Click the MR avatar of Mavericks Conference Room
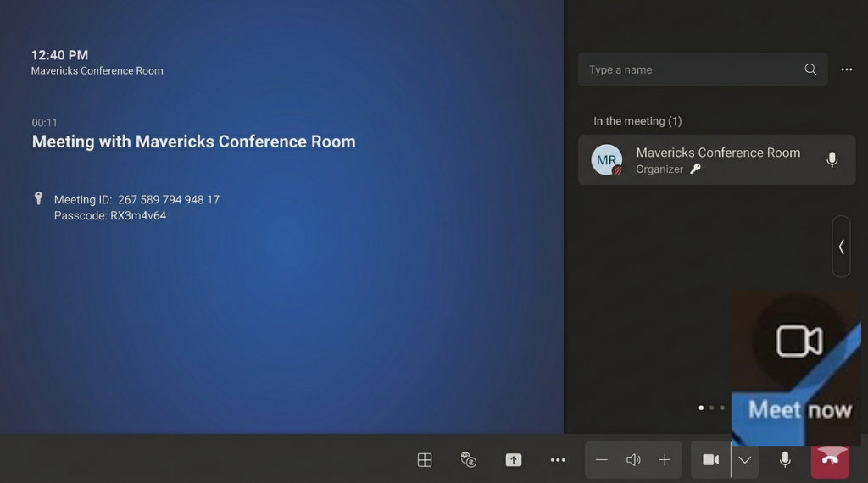Screen dimensions: 868x483 pos(607,160)
